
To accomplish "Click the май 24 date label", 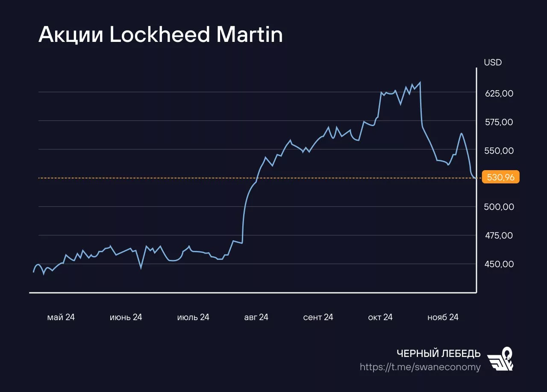I will [x=61, y=317].
